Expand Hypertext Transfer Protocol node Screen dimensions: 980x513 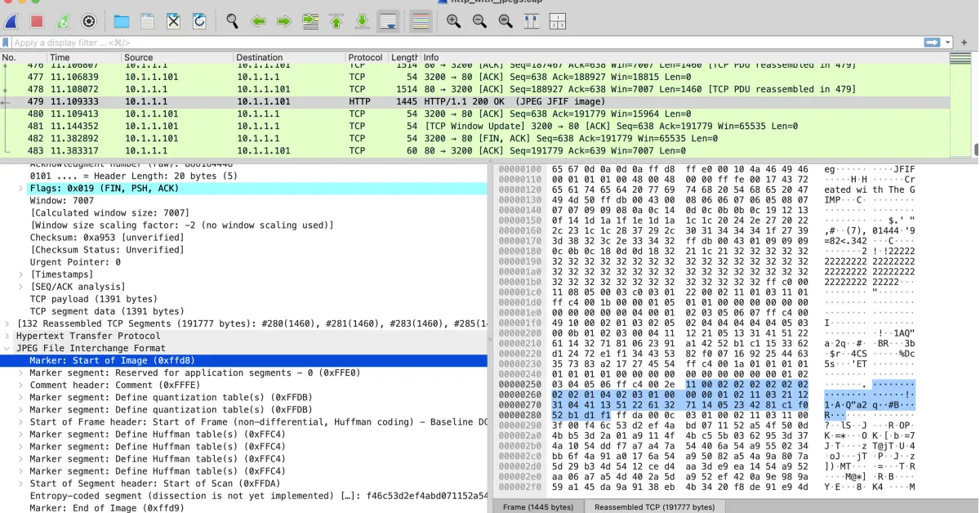click(7, 336)
